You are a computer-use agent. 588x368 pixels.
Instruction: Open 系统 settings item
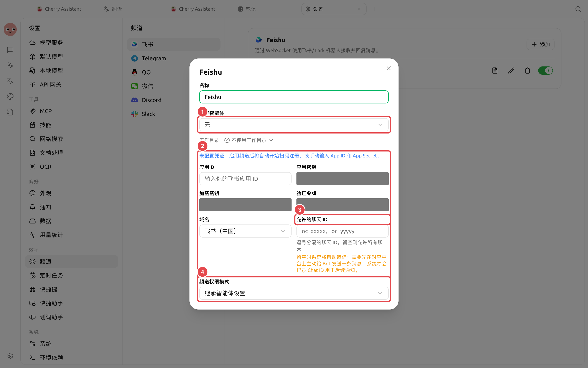tap(71, 344)
